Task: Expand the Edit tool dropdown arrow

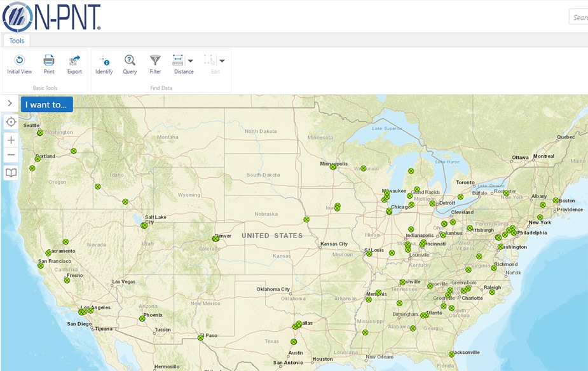Action: pyautogui.click(x=222, y=61)
